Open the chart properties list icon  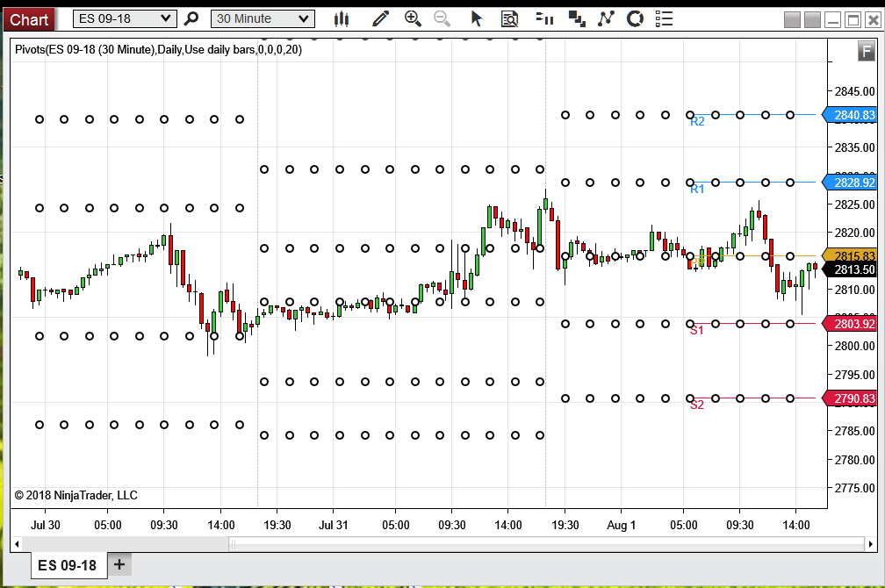pyautogui.click(x=665, y=18)
